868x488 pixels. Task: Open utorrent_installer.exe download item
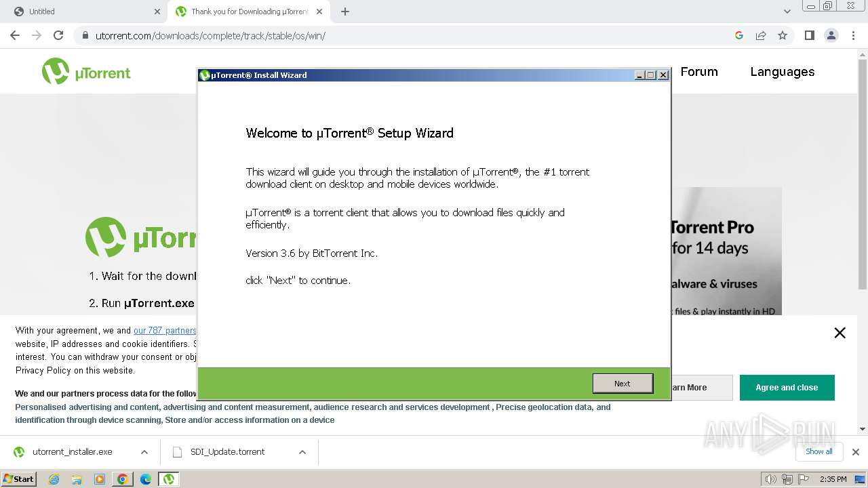pyautogui.click(x=71, y=452)
